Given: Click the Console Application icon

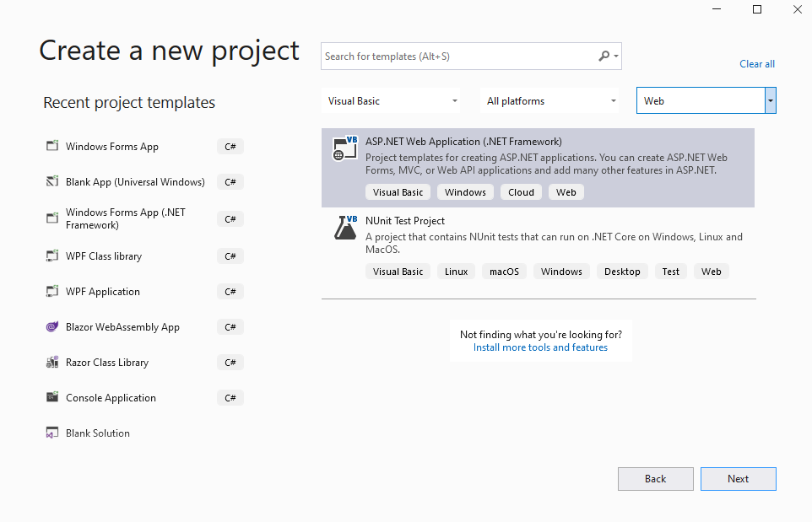Looking at the screenshot, I should [x=52, y=397].
